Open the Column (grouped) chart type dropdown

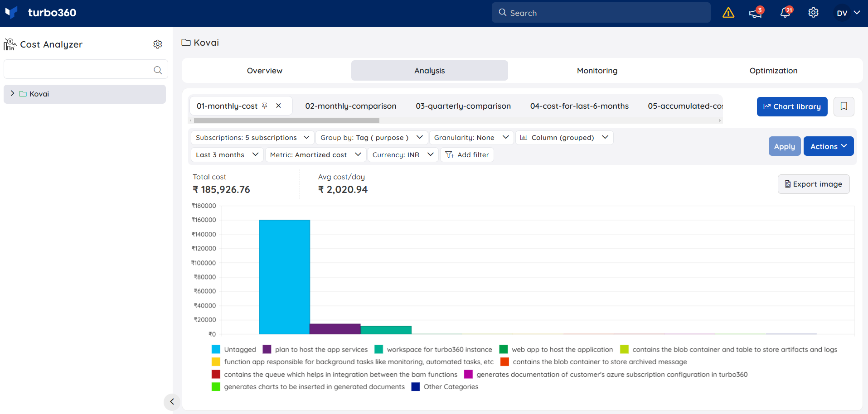point(564,138)
